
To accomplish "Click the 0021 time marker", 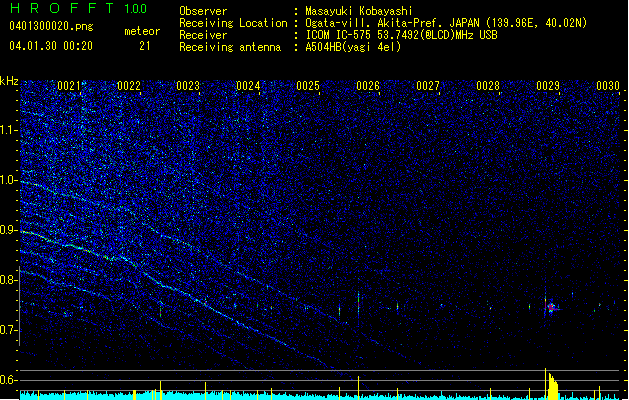I will tap(69, 86).
